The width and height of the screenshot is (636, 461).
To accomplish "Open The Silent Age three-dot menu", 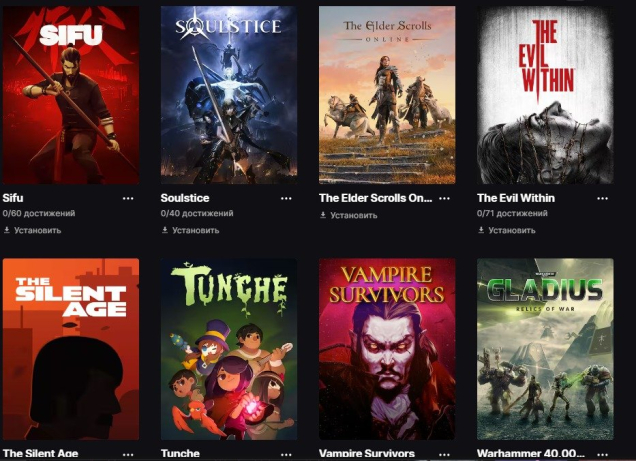I will 128,455.
